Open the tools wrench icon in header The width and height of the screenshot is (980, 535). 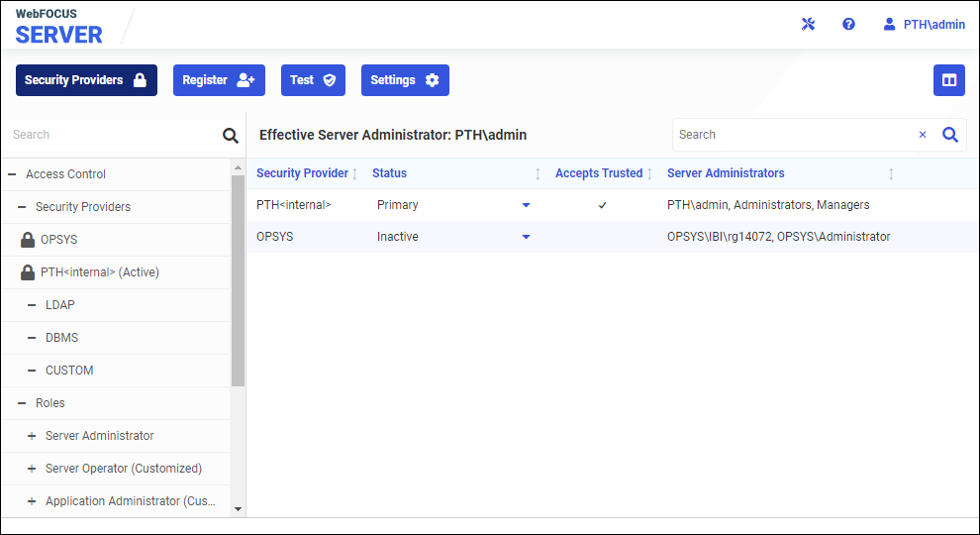pyautogui.click(x=808, y=25)
